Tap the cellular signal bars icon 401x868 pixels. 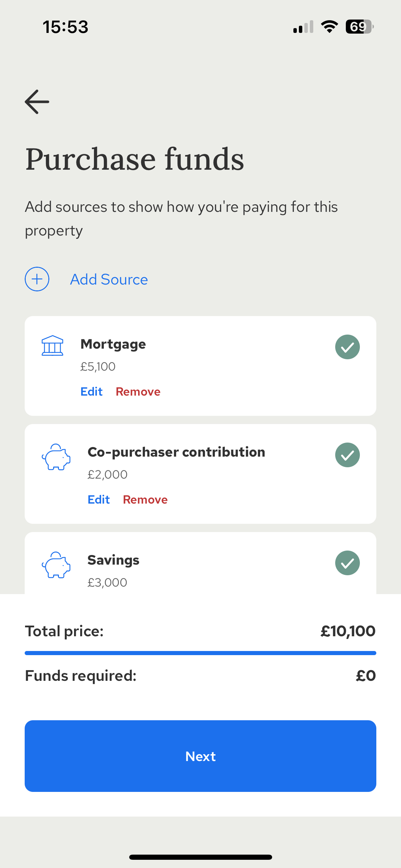tap(303, 27)
